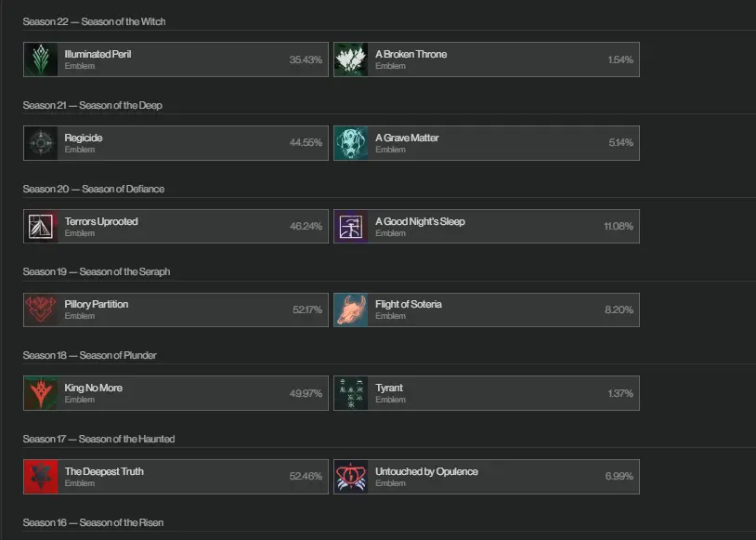
Task: Click the 46.24% rarity on Terrors Uprooted
Action: (x=306, y=227)
